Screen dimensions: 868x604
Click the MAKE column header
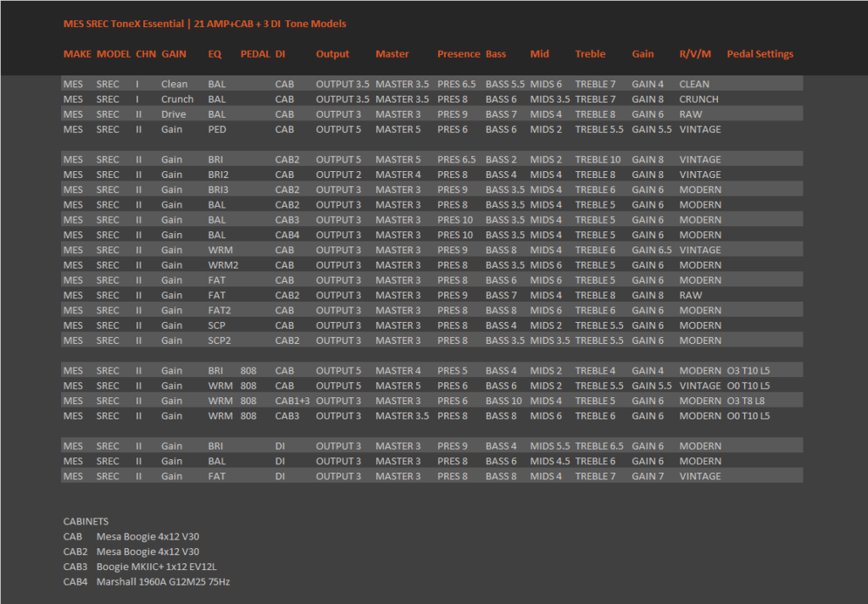pos(77,54)
